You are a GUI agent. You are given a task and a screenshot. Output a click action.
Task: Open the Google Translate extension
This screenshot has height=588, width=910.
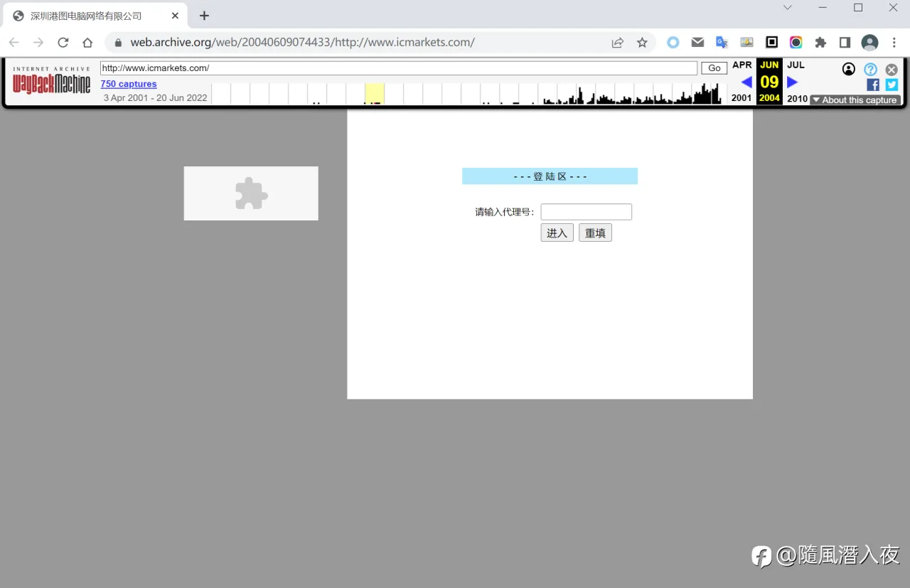tap(722, 43)
